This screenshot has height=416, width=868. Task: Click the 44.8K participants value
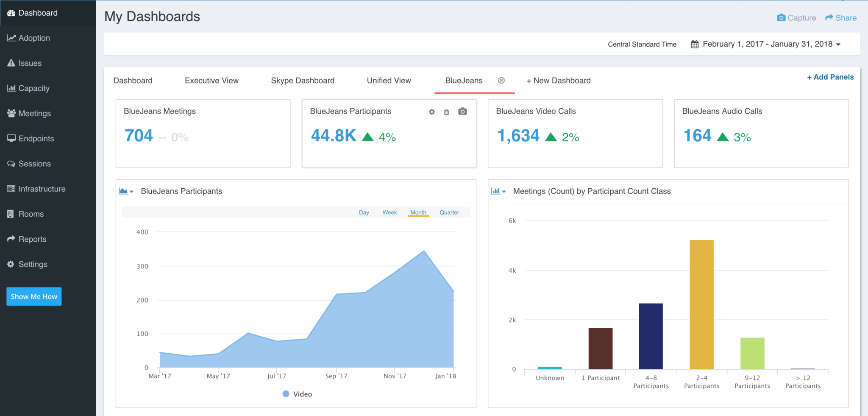(334, 136)
